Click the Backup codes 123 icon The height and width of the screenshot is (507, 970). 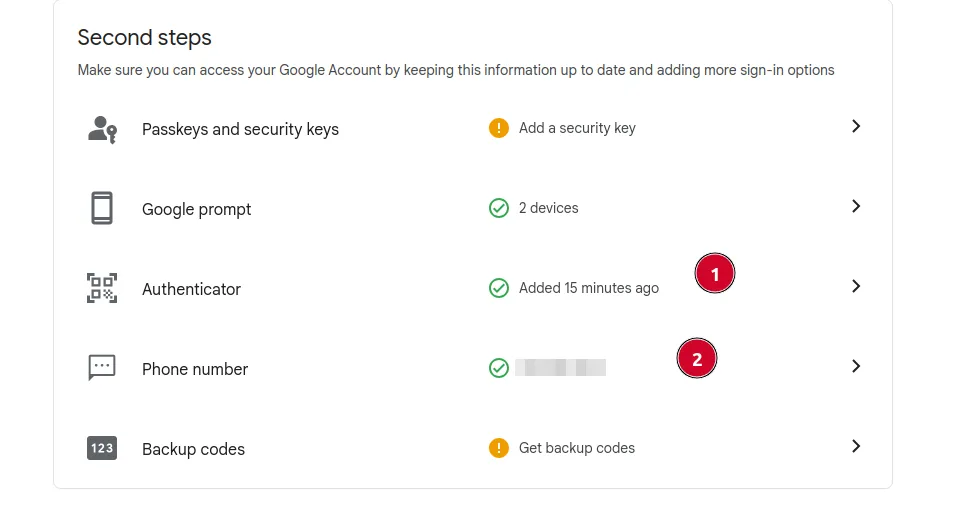(x=102, y=448)
